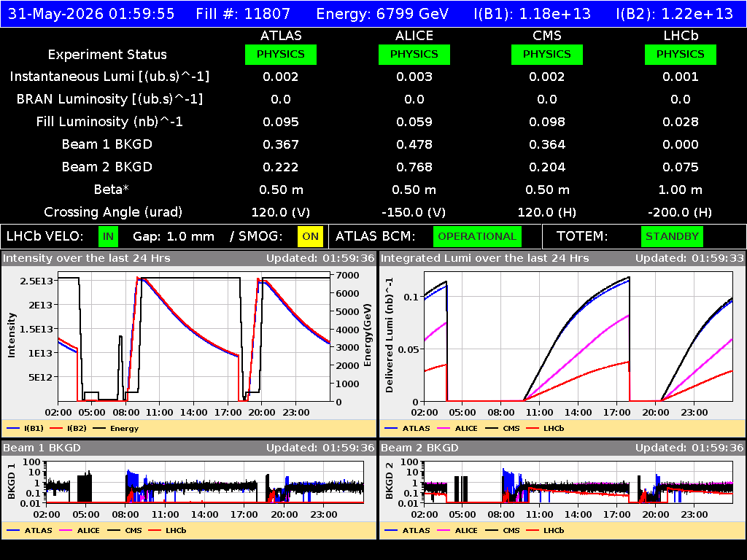Click LHCb legend entry in Integrated Lumi chart

coord(545,428)
